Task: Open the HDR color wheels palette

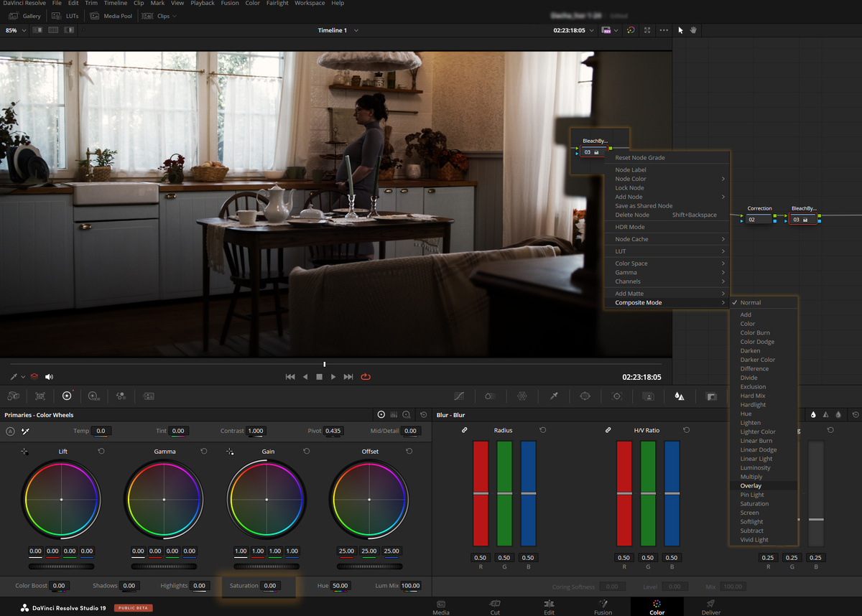Action: pyautogui.click(x=93, y=396)
